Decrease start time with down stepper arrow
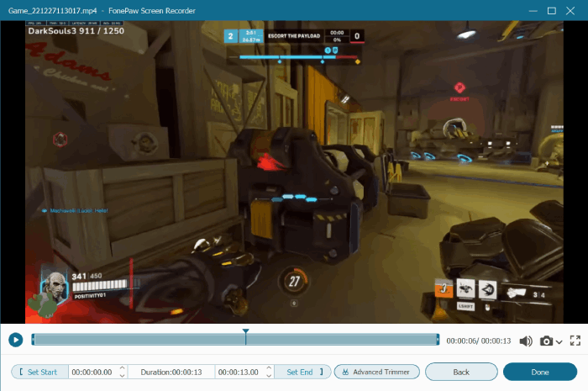This screenshot has width=588, height=391. tap(123, 375)
